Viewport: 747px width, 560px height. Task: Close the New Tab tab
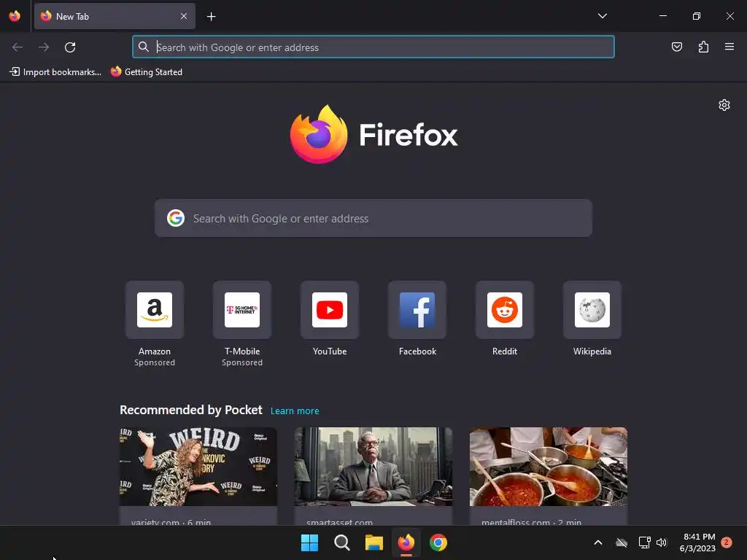184,16
